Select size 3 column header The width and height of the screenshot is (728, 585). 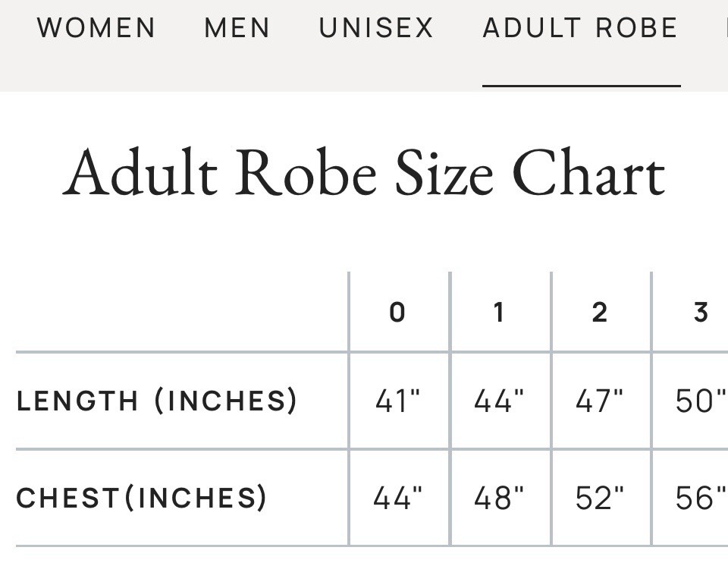pos(701,312)
